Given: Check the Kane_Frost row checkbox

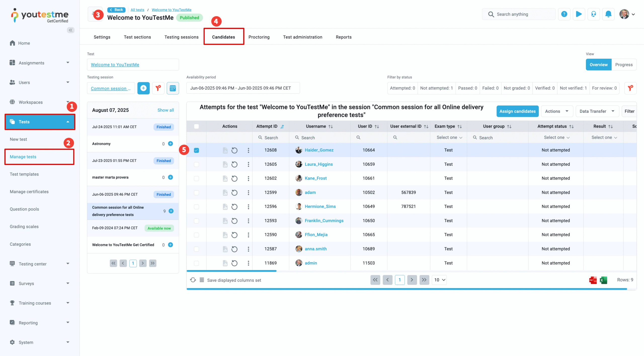Looking at the screenshot, I should [196, 179].
